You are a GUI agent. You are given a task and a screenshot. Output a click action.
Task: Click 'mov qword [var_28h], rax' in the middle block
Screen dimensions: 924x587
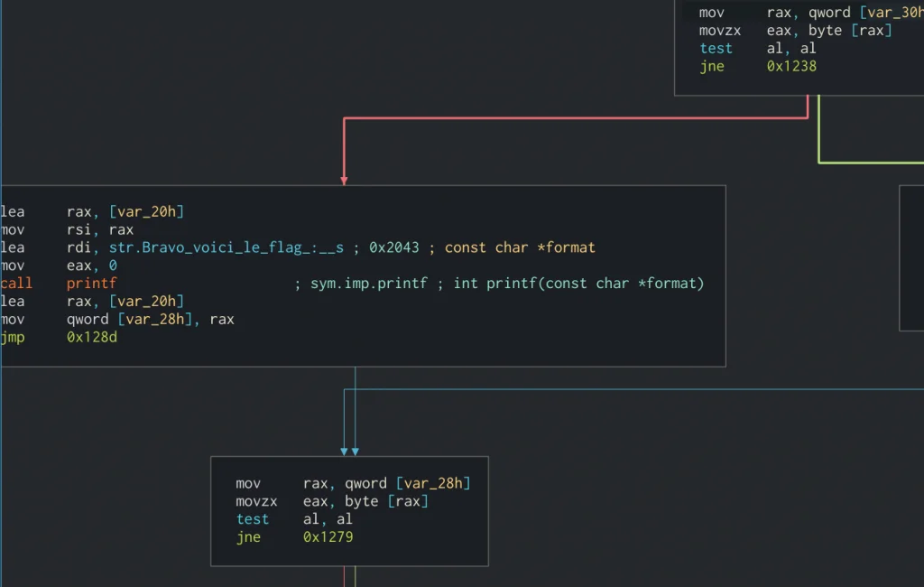[117, 319]
